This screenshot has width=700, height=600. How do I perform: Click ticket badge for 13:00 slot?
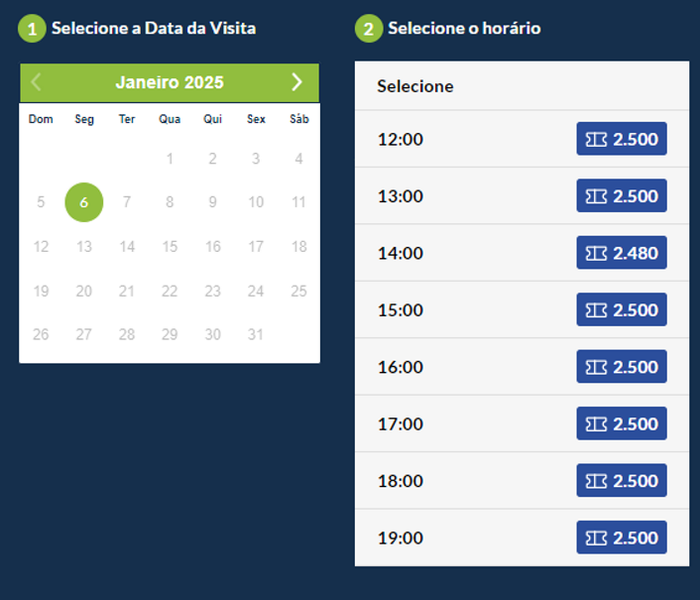tap(622, 196)
